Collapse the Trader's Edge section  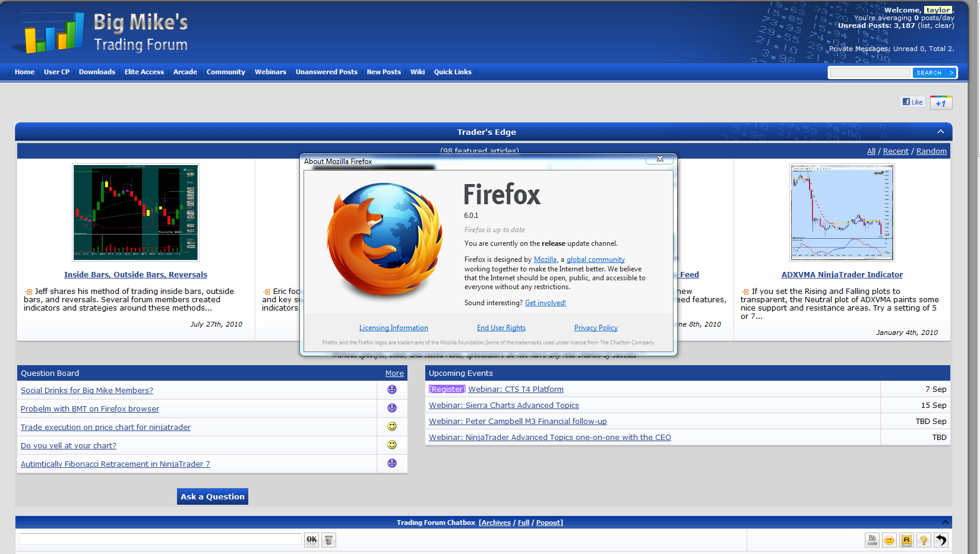pyautogui.click(x=941, y=132)
